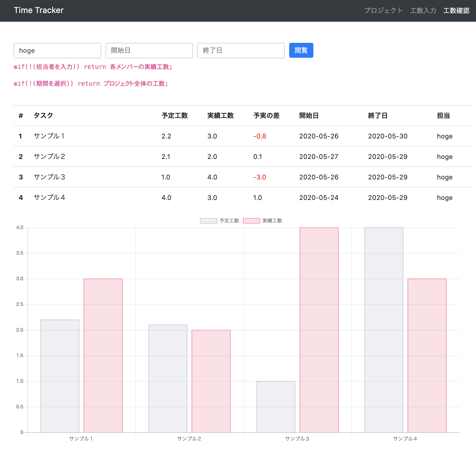
Task: Click the 終了日 column header in the table
Action: [x=378, y=115]
